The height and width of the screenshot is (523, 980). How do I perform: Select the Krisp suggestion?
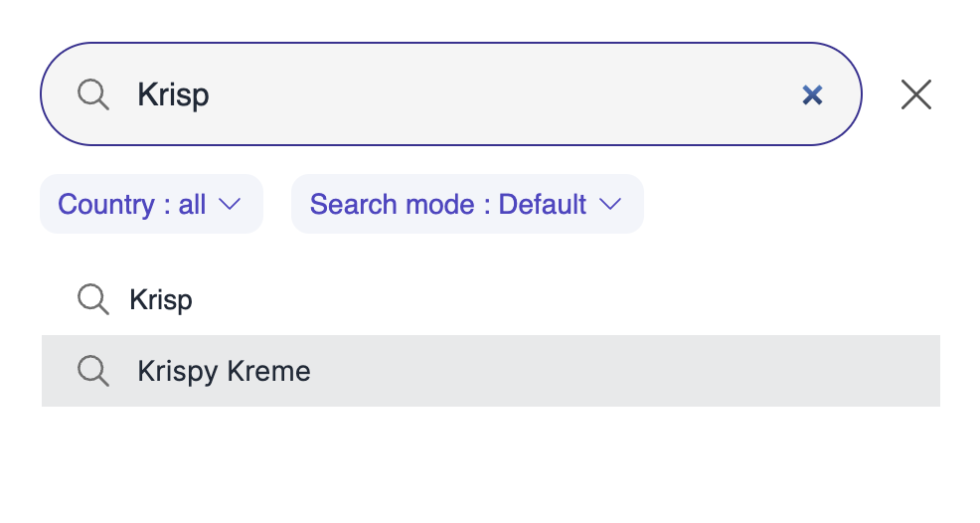[161, 299]
